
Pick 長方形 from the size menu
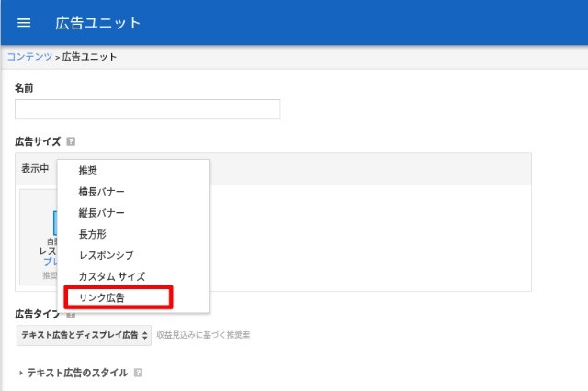[x=133, y=234]
